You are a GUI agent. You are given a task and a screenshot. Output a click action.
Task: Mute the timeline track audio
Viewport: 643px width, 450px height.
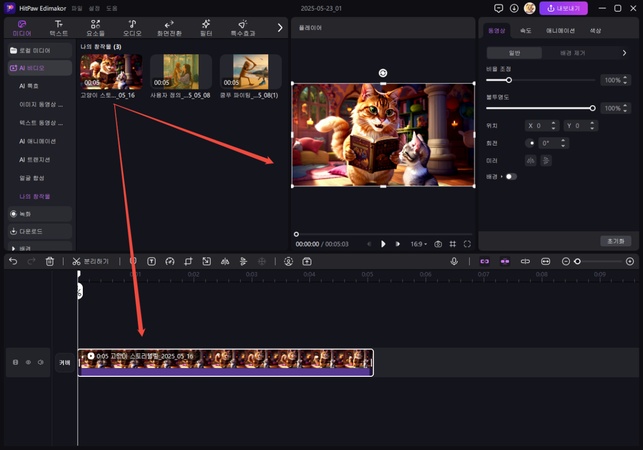[x=40, y=362]
